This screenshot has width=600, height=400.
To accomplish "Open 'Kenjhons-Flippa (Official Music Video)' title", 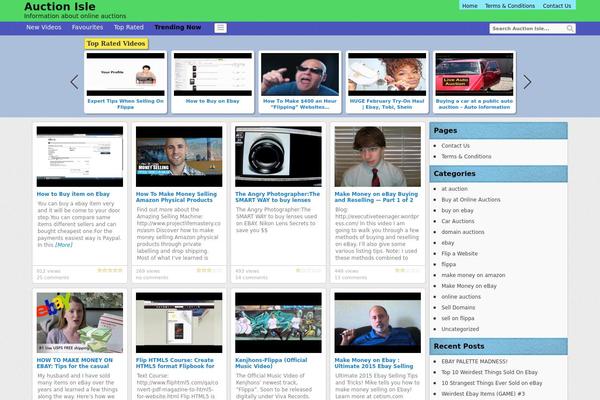I will pos(271,363).
